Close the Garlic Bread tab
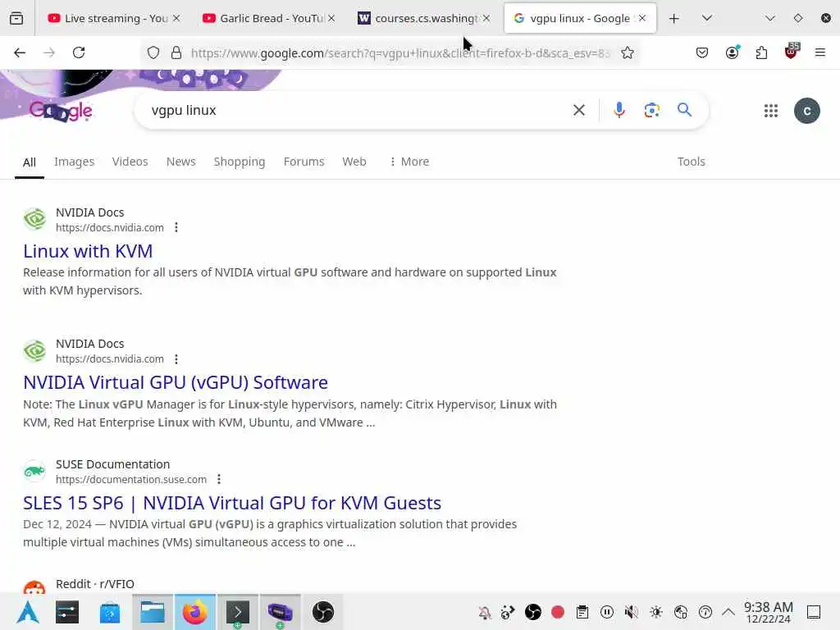 [331, 18]
